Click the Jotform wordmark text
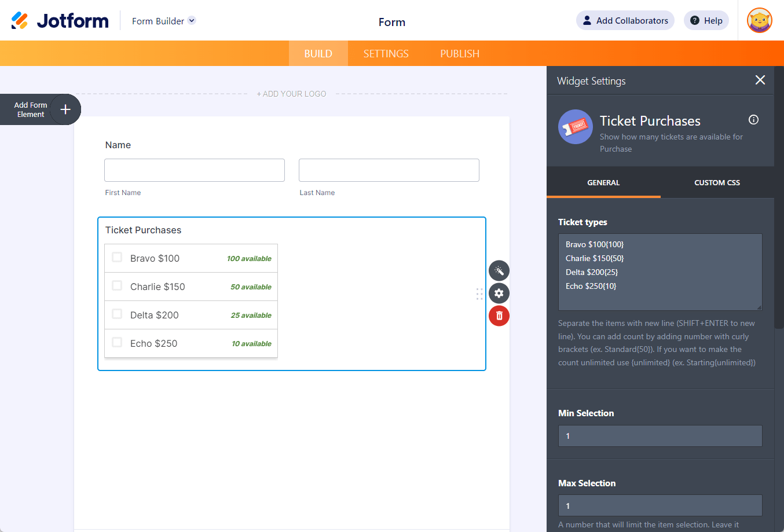The image size is (784, 532). coord(73,21)
